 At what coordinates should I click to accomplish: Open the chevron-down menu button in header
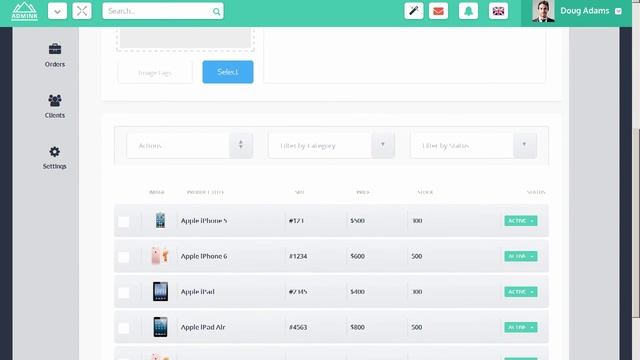(x=57, y=11)
